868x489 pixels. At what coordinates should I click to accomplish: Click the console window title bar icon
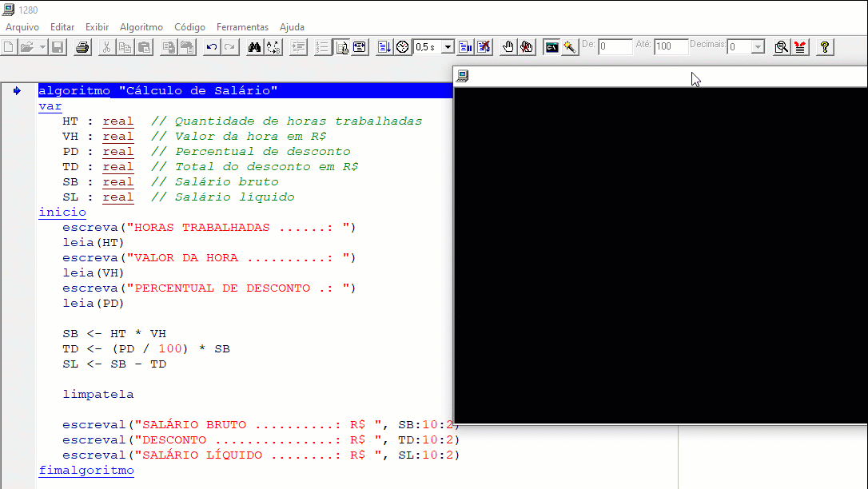(x=463, y=76)
